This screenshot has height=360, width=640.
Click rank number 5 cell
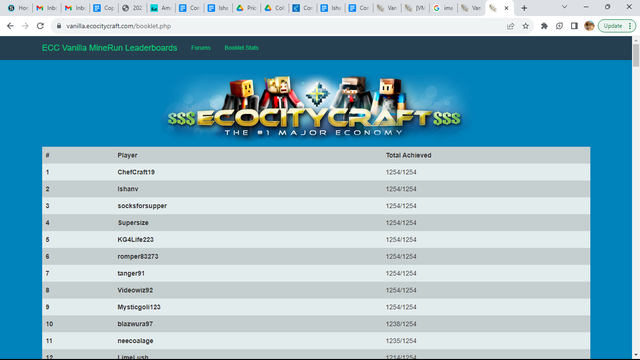click(x=47, y=240)
